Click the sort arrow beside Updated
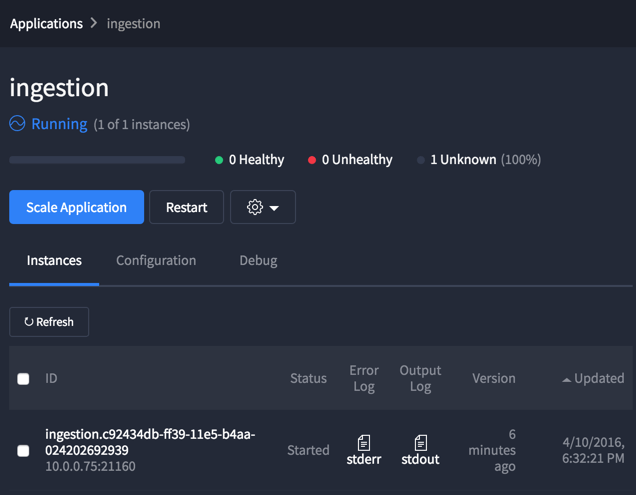The height and width of the screenshot is (495, 636). click(x=567, y=379)
